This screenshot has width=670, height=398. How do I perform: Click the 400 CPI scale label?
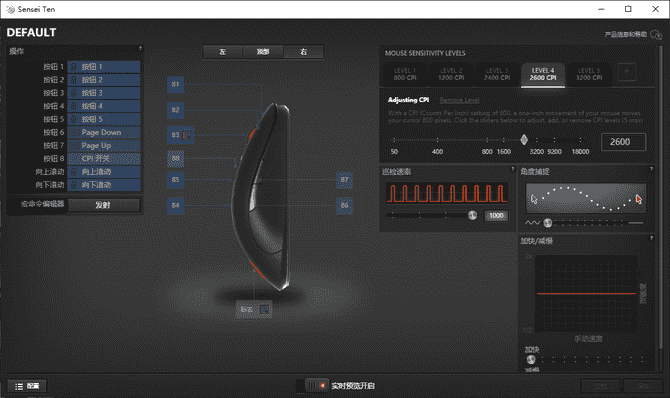point(437,152)
